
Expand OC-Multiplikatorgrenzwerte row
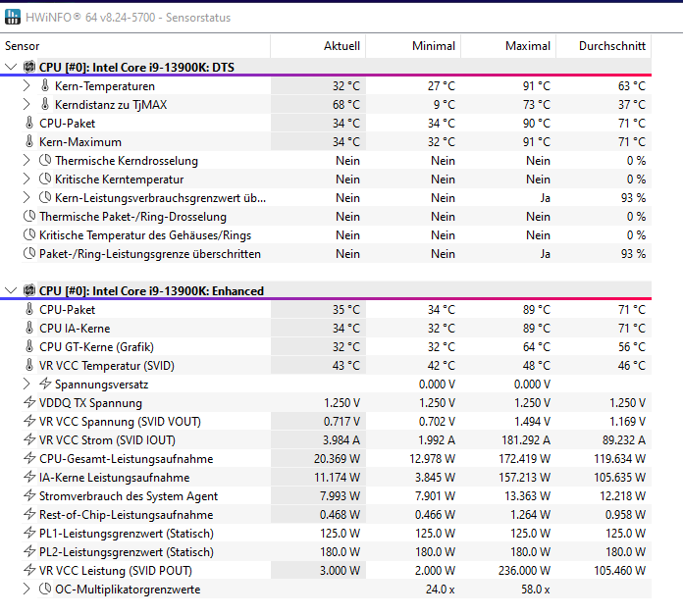click(26, 589)
